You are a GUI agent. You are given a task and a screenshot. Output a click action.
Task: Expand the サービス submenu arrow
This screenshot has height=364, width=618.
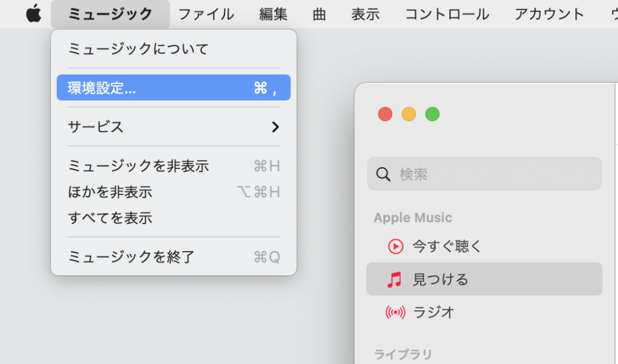click(x=275, y=127)
